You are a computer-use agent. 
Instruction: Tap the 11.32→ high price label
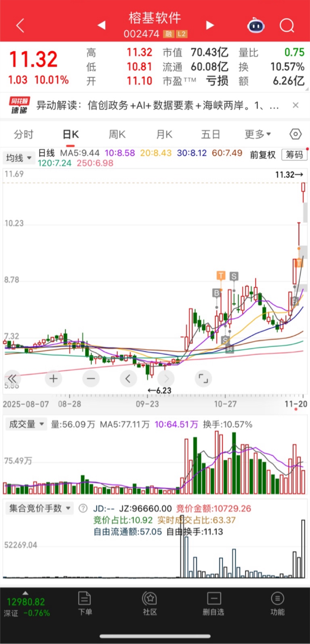289,175
